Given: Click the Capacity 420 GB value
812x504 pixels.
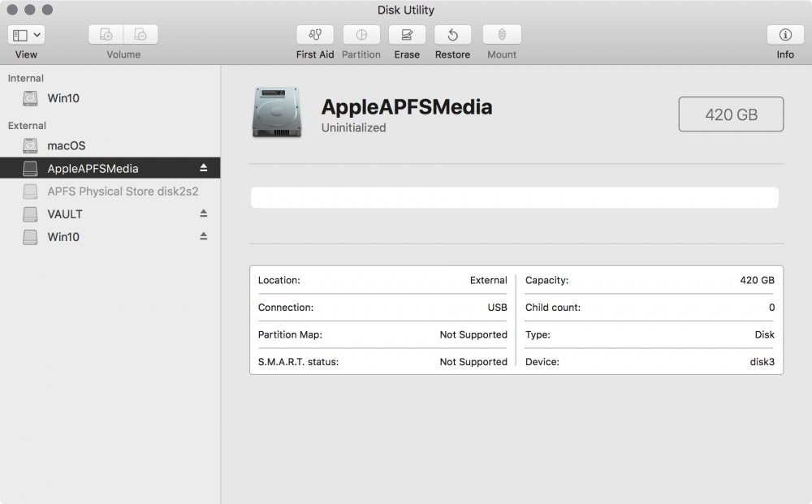Looking at the screenshot, I should [x=757, y=280].
